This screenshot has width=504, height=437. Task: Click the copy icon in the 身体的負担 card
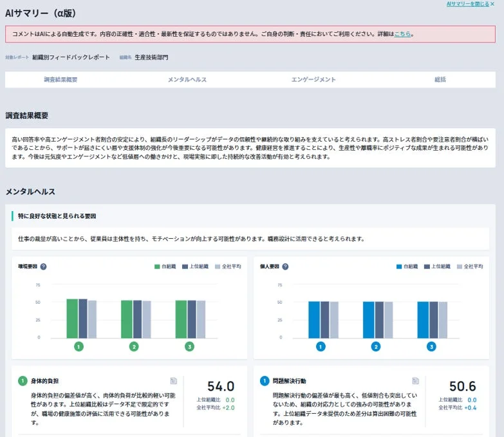(174, 381)
